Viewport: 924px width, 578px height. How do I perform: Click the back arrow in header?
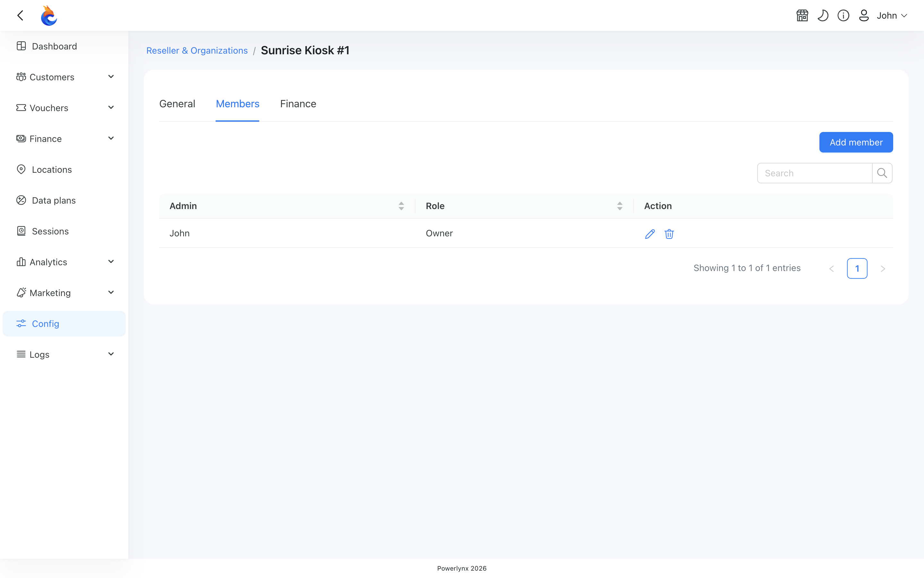tap(21, 15)
